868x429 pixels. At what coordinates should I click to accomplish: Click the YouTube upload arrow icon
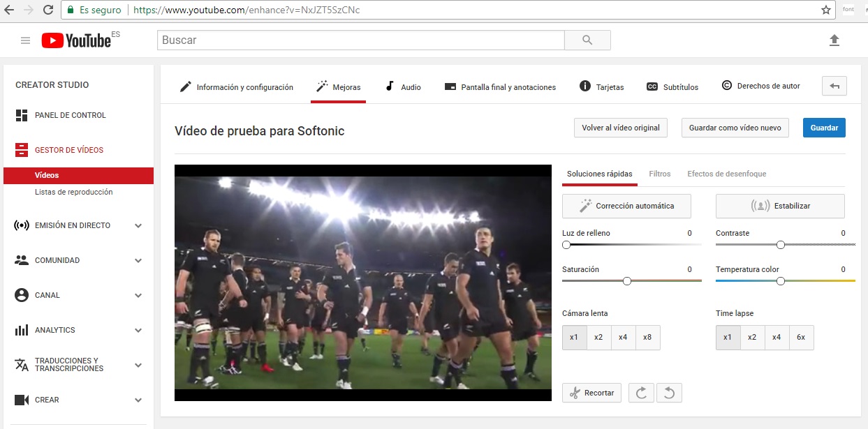coord(834,40)
